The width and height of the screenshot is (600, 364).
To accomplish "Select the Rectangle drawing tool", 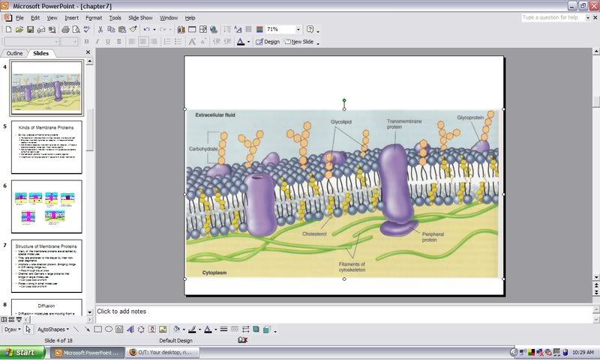I will (x=97, y=329).
